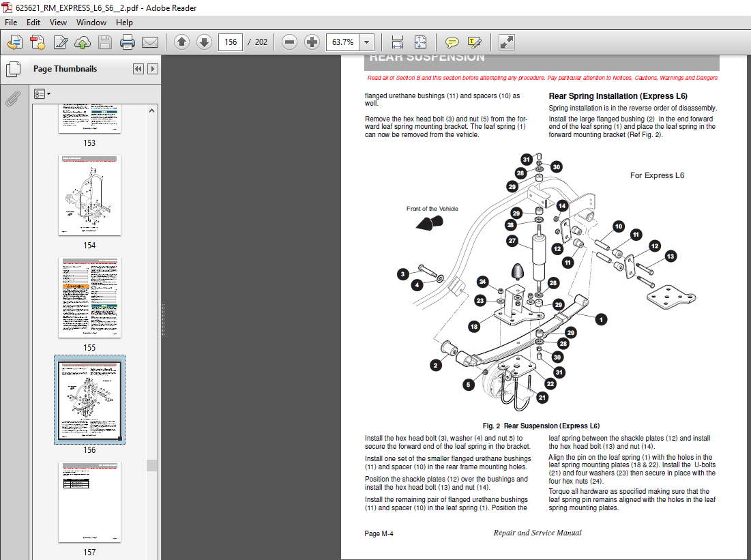Switch to read mode icon

506,42
